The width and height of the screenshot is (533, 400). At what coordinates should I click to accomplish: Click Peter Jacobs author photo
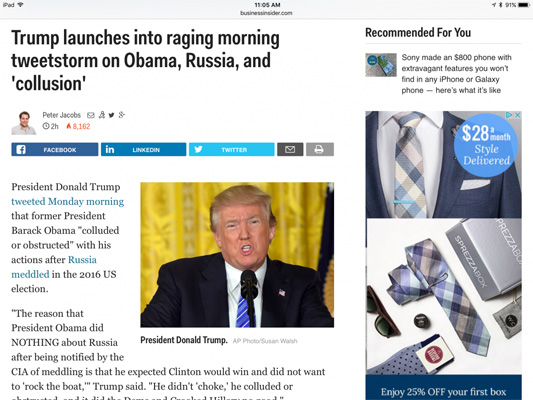[x=23, y=123]
